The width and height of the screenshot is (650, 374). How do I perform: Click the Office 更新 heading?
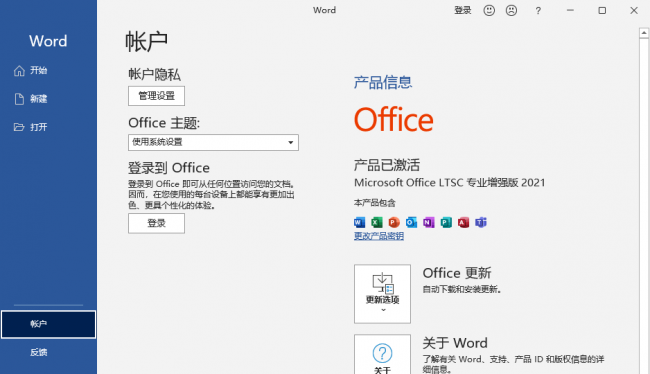point(457,273)
